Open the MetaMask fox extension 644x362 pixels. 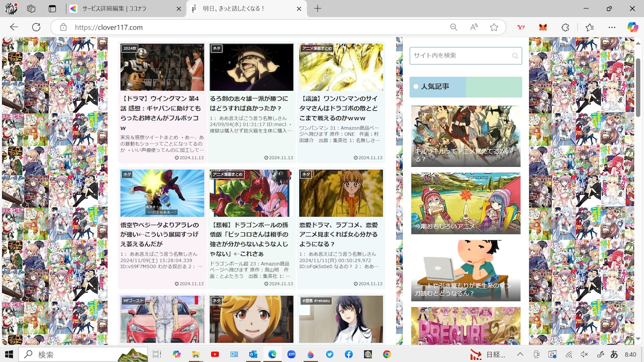(543, 27)
